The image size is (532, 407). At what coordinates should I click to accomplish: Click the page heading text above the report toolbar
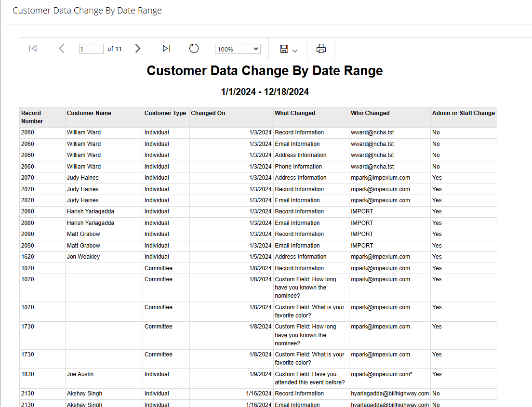[x=87, y=11]
